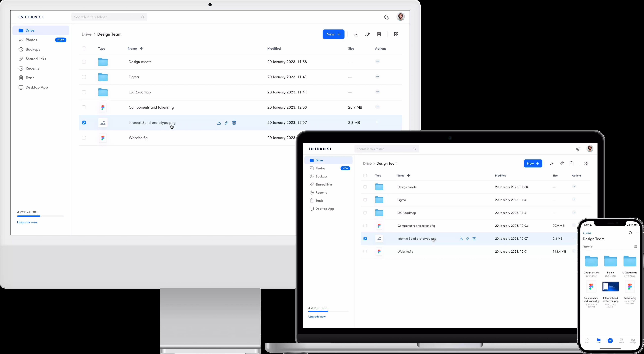Viewport: 644px width, 354px height.
Task: Copy share link for Internxt Send prototype.png
Action: click(226, 123)
